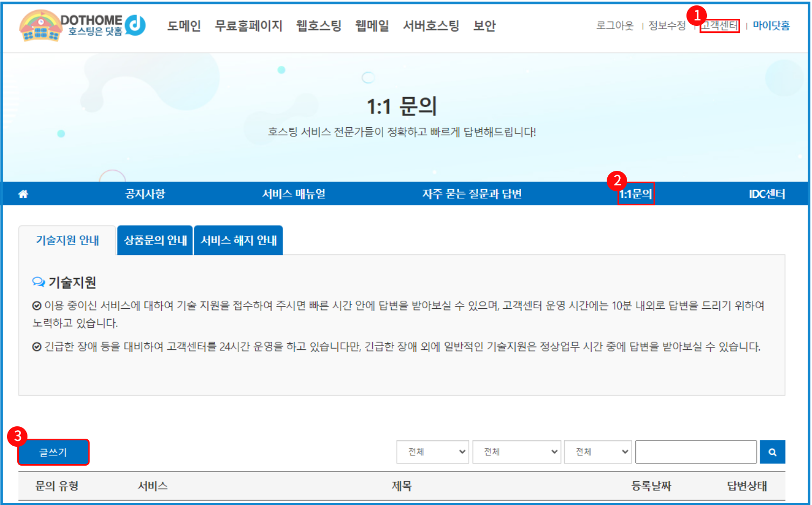
Task: Open 자주 묻는 질문과 답변 page
Action: coord(471,194)
